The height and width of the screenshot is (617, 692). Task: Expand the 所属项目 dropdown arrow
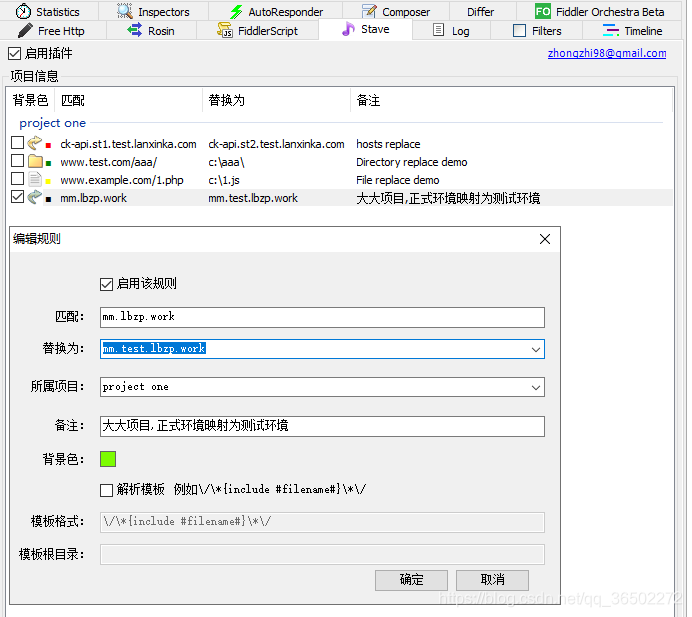pos(536,388)
